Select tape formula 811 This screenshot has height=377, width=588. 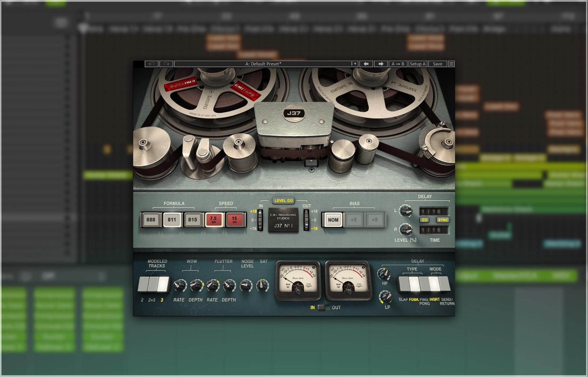click(x=172, y=219)
